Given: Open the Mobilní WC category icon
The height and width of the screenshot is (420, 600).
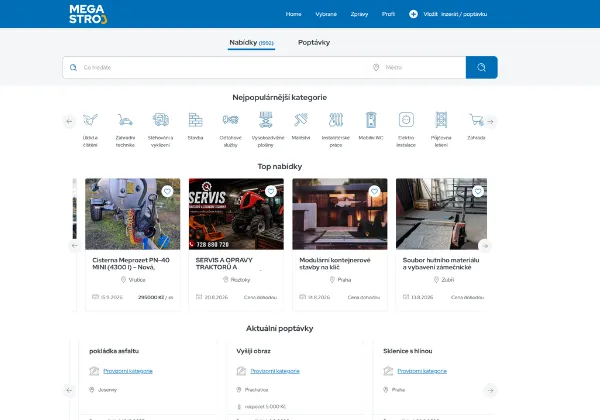Looking at the screenshot, I should click(x=371, y=120).
